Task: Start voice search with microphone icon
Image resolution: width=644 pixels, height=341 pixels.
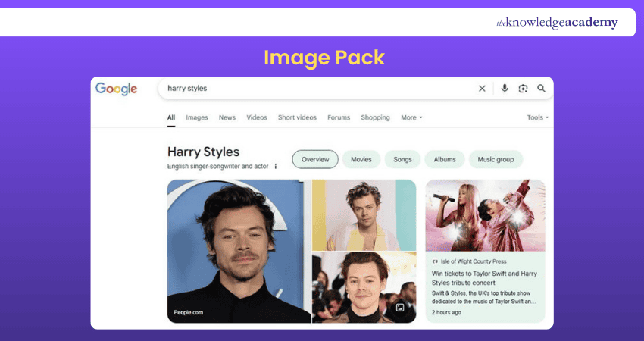Action: coord(505,89)
